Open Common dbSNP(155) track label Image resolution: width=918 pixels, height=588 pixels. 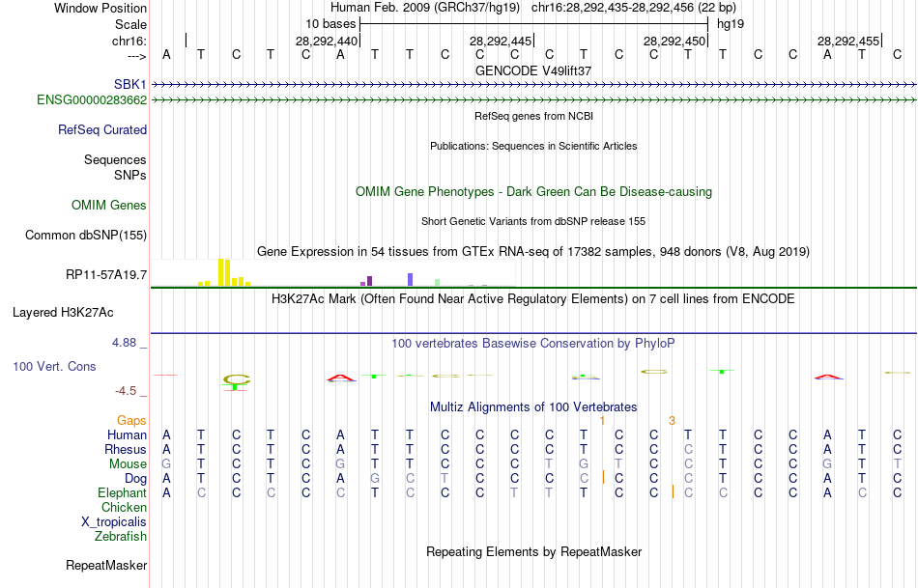[85, 236]
